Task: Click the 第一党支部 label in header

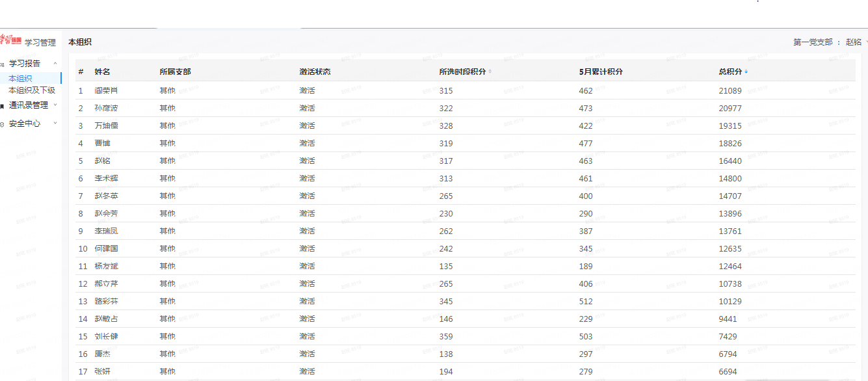Action: (813, 42)
